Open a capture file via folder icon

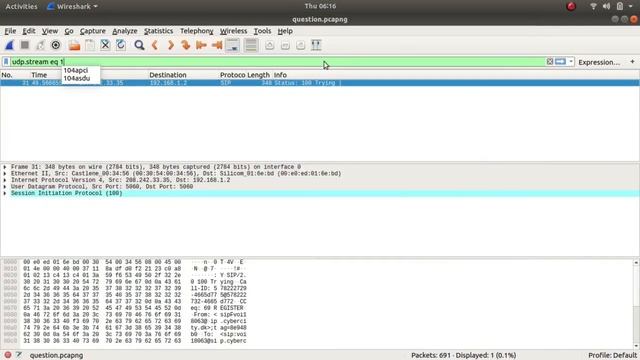tap(74, 45)
